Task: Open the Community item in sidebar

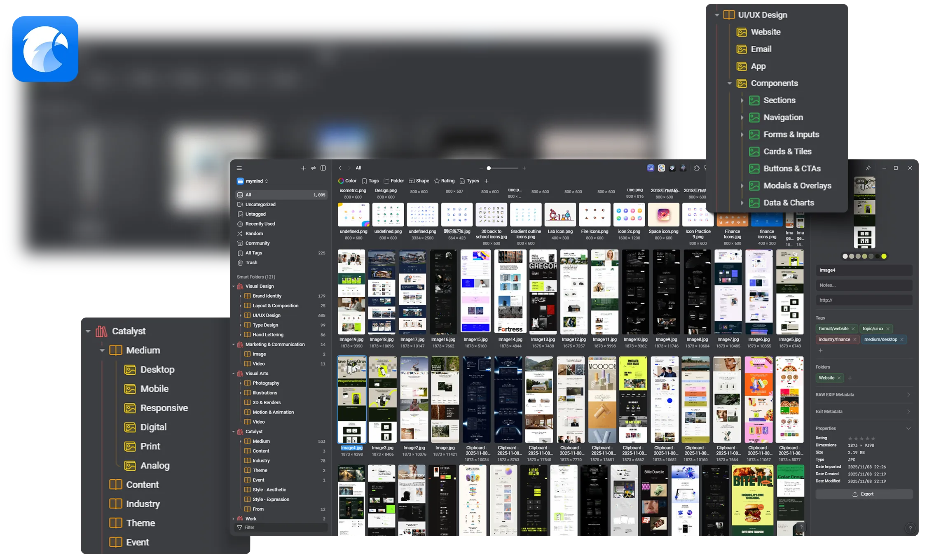Action: (281, 243)
